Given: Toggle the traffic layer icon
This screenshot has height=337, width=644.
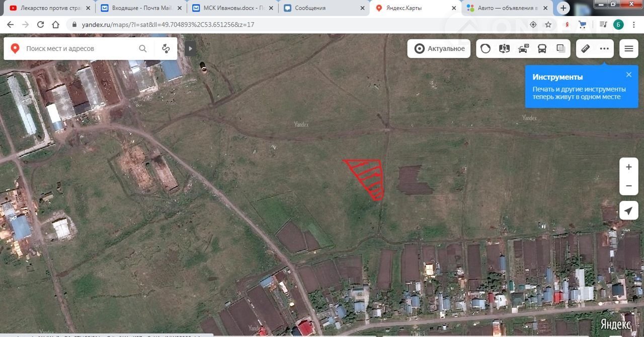Looking at the screenshot, I should 486,49.
